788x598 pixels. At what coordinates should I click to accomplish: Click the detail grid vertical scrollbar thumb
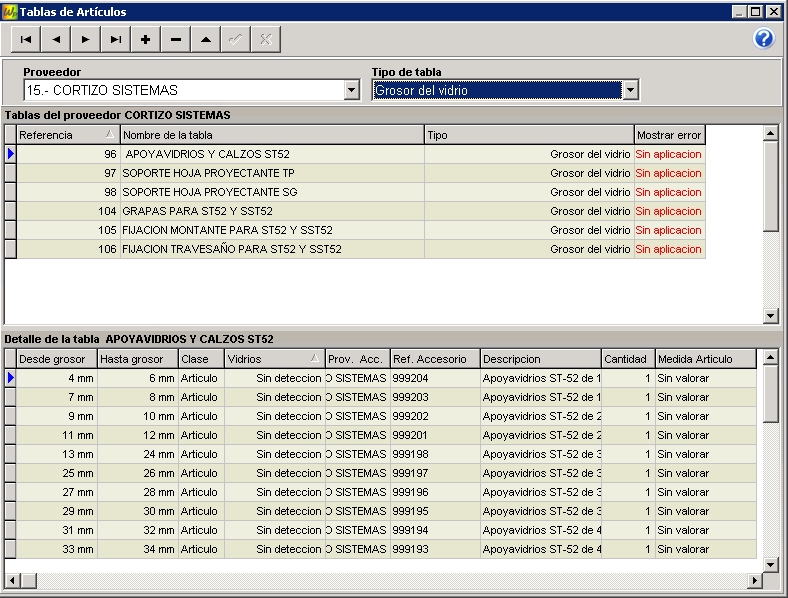770,394
